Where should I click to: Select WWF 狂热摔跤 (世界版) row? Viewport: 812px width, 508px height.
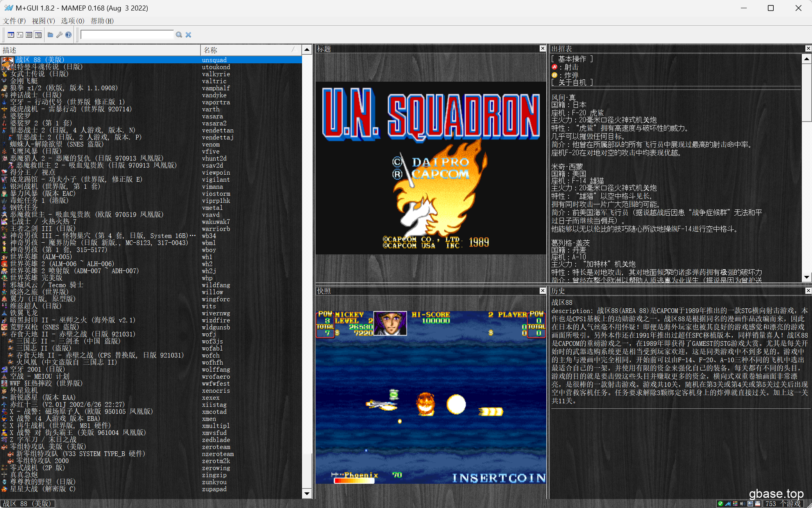click(151, 383)
